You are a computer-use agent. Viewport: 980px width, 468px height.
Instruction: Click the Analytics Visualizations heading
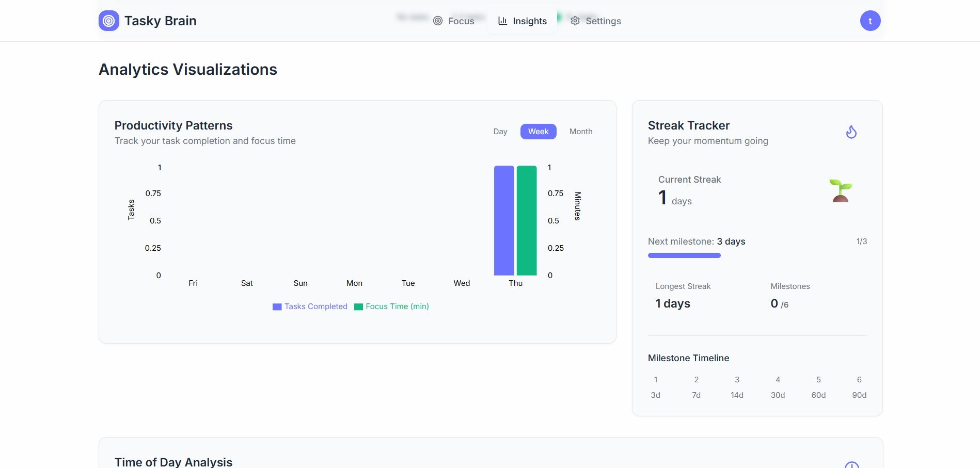point(188,69)
